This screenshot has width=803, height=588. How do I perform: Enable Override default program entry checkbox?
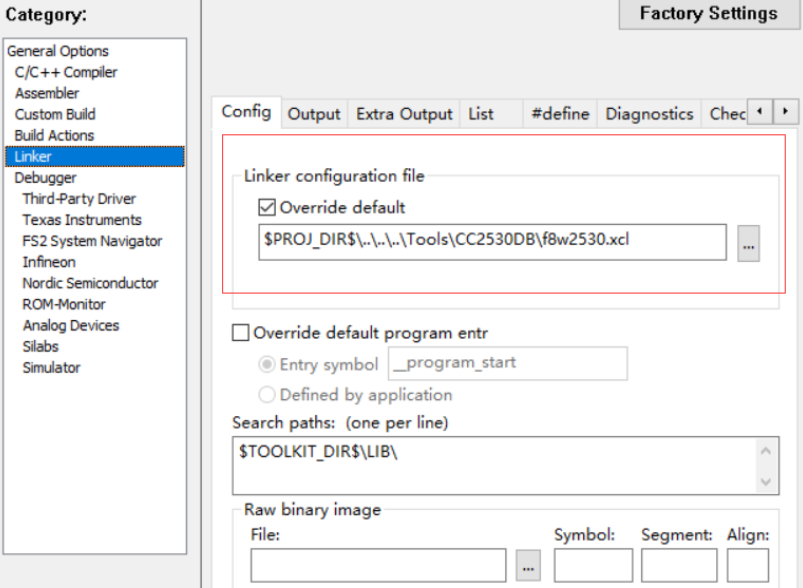241,333
